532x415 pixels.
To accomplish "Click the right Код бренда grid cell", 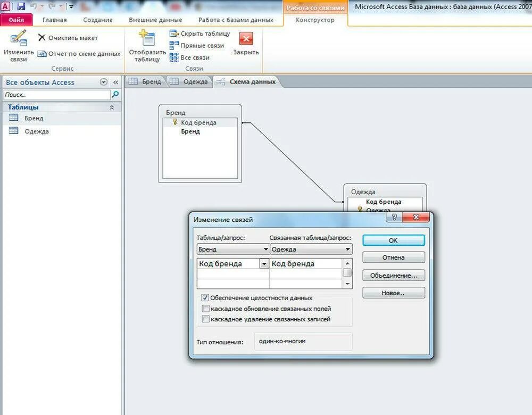I will [306, 264].
